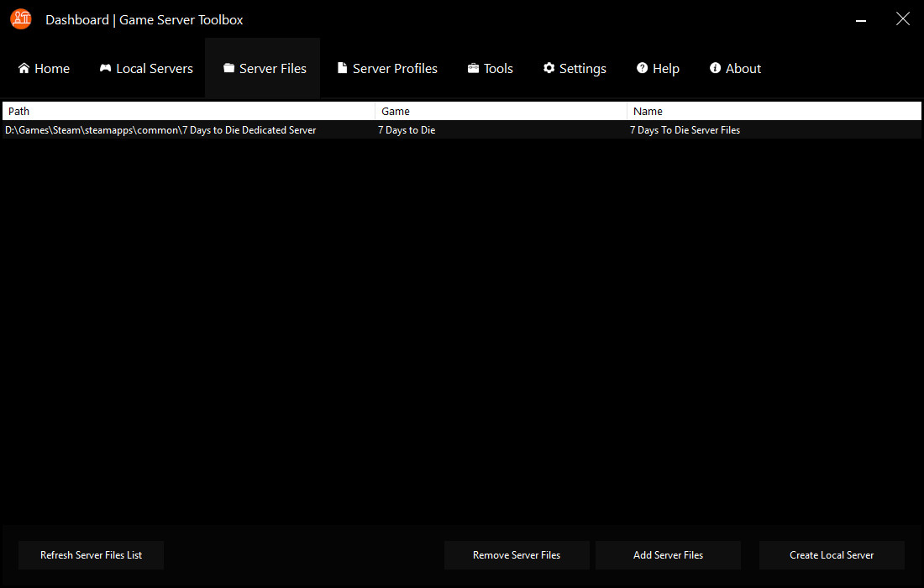924x588 pixels.
Task: Click the question-mark icon on the Help tab
Action: 642,68
